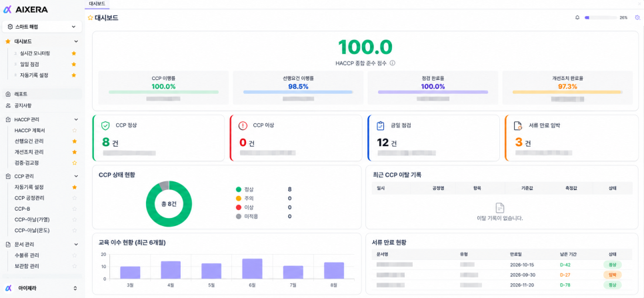Click info icon next to HACCP 종합 준수 점수
This screenshot has height=298, width=644.
coord(392,63)
